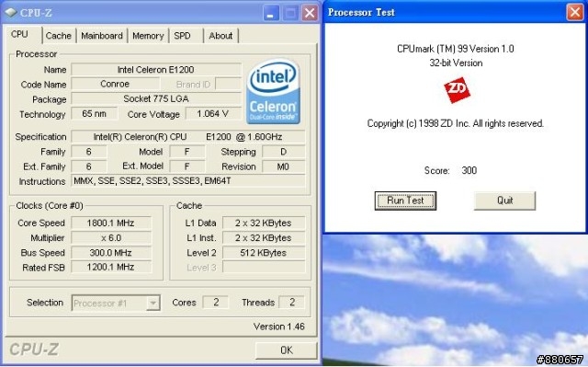Close the Processor Test window
This screenshot has width=588, height=367.
575,12
